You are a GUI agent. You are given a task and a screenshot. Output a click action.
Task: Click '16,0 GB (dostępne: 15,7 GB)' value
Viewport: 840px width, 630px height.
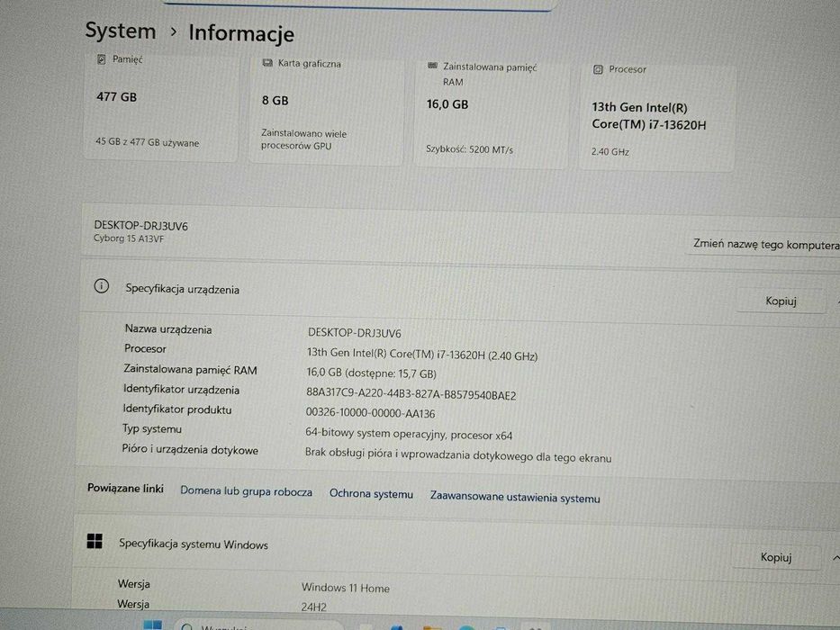pyautogui.click(x=371, y=373)
